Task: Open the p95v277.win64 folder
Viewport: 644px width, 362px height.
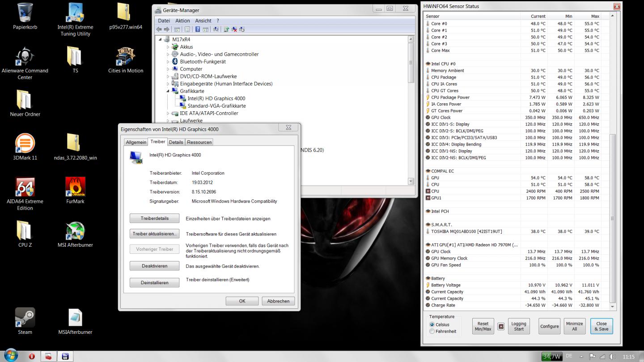Action: pos(126,17)
